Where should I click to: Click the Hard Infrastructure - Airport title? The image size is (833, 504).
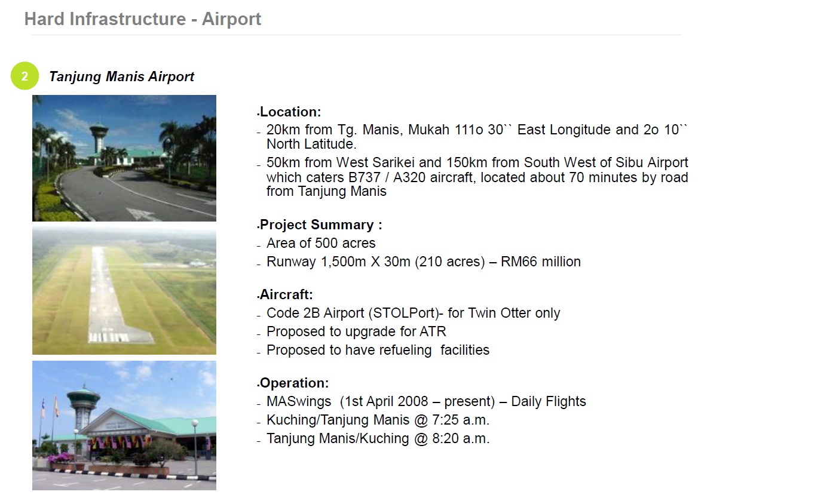143,19
